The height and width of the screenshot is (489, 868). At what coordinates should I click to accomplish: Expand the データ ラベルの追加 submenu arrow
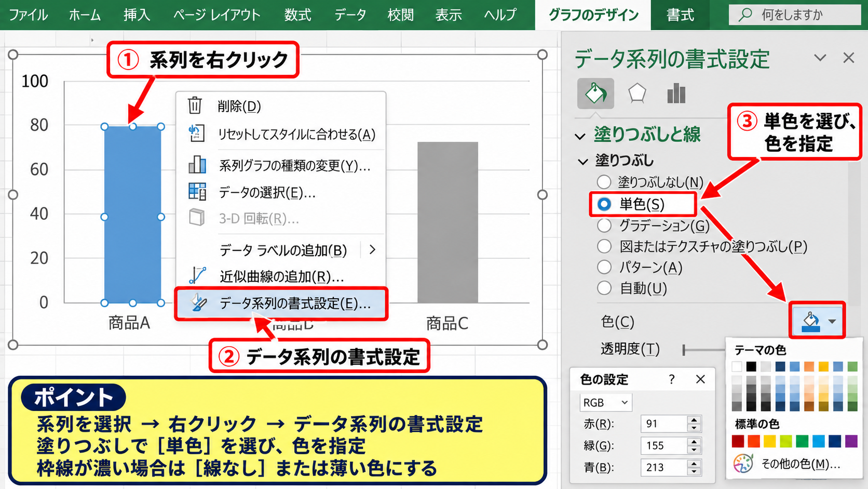point(372,250)
